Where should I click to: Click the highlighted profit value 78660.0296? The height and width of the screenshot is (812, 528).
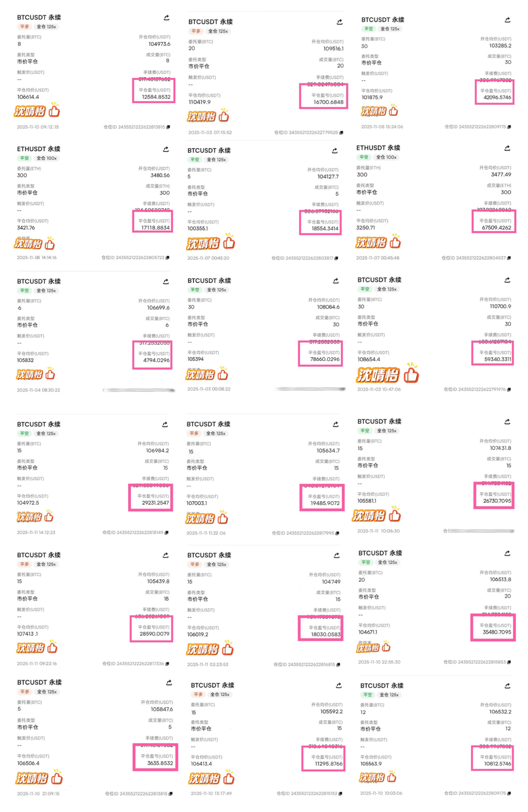coord(325,359)
